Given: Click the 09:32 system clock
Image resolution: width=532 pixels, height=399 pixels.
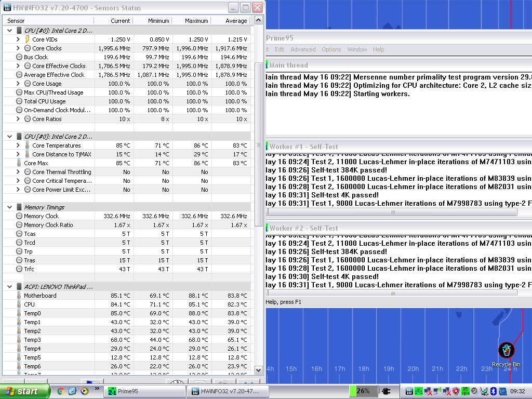Looking at the screenshot, I should coord(517,391).
